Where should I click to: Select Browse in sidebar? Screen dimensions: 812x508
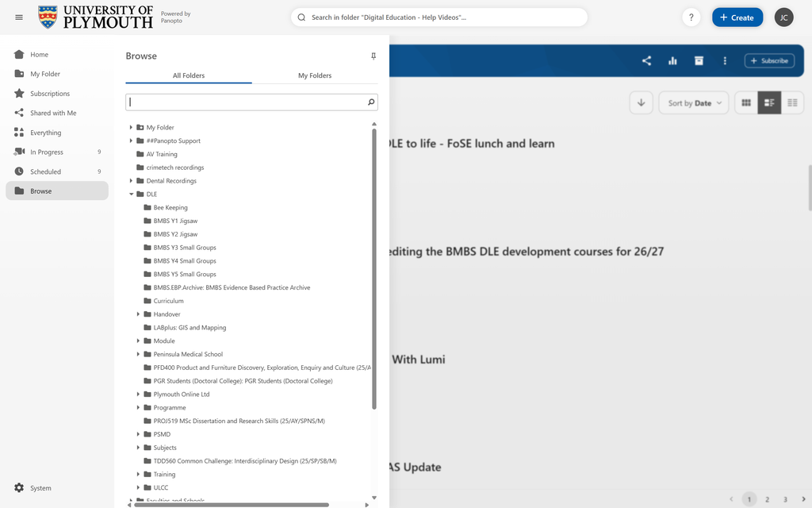pyautogui.click(x=57, y=190)
